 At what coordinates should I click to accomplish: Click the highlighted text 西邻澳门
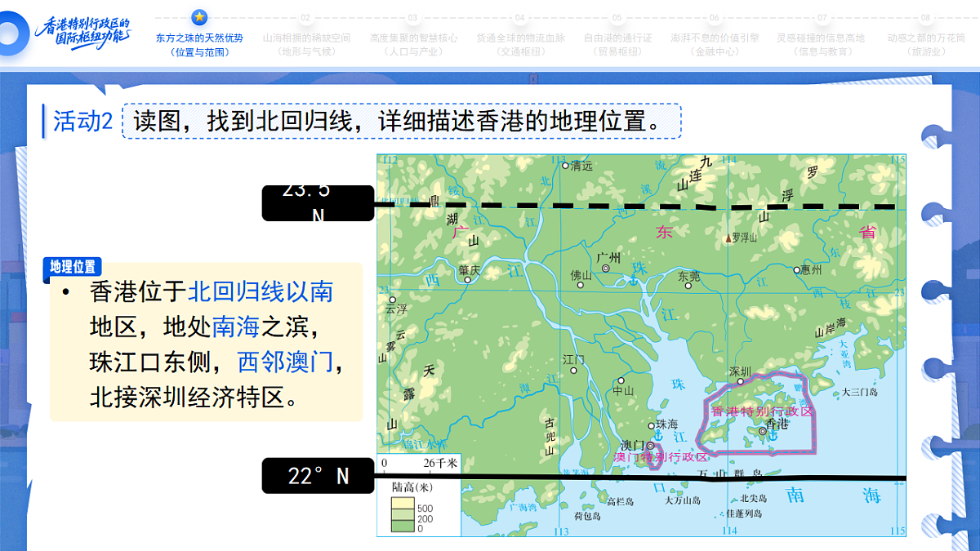tap(286, 362)
